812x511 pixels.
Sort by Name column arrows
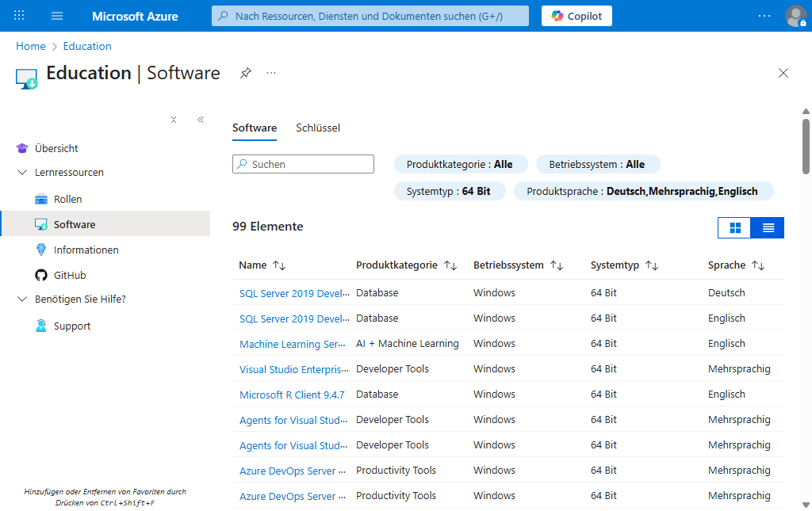[280, 266]
